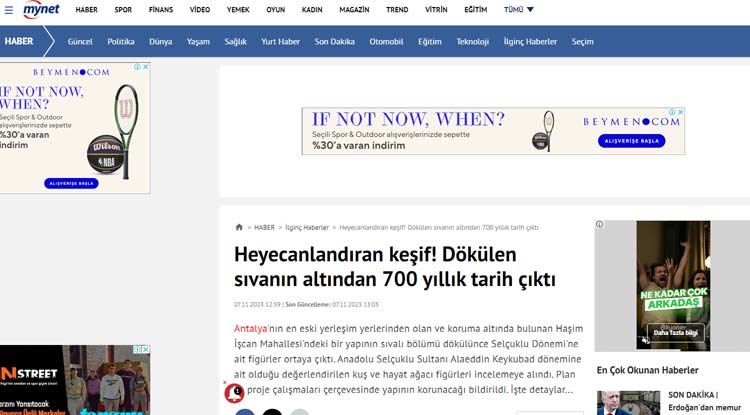Expand the TÜMÜ dropdown menu
The width and height of the screenshot is (750, 415).
click(x=519, y=10)
